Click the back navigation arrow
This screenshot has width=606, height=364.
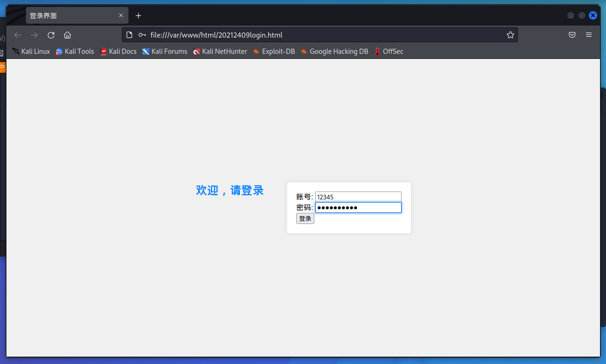[18, 35]
